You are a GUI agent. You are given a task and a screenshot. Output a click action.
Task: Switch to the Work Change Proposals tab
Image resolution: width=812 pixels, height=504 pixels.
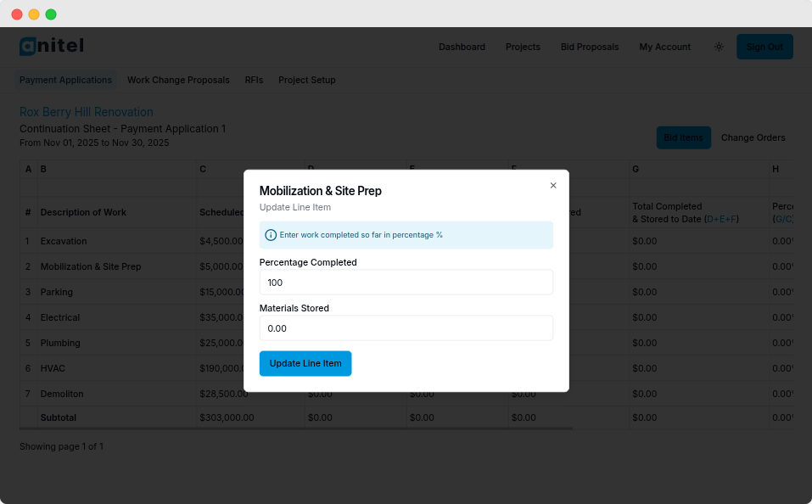point(178,80)
